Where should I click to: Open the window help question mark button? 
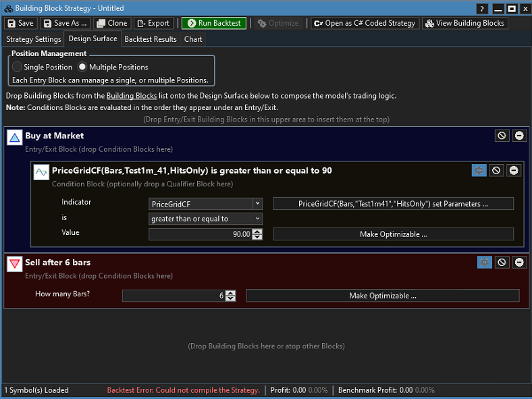coord(482,9)
